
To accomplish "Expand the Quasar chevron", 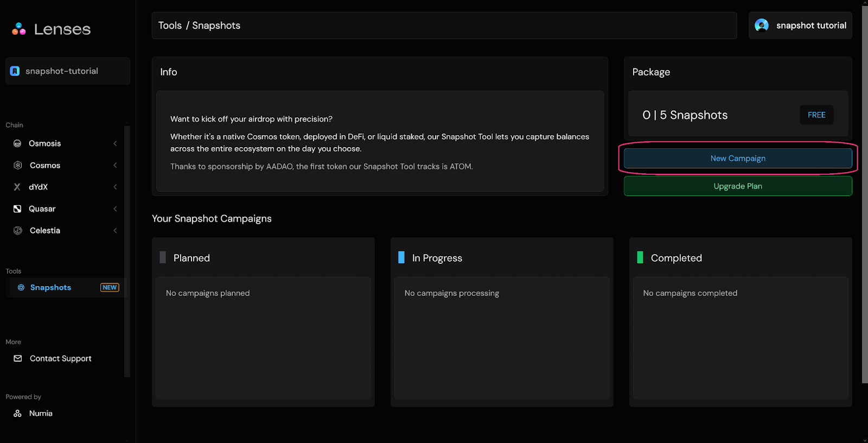I will pos(115,208).
